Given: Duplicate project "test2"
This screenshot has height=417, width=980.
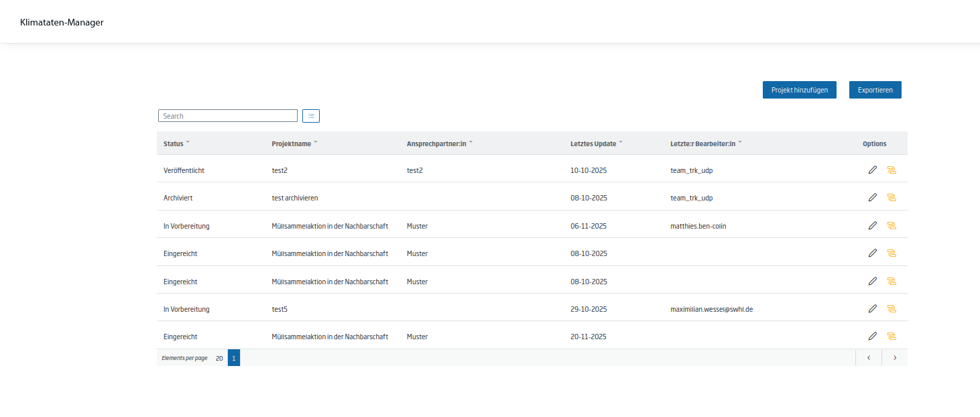Looking at the screenshot, I should [x=892, y=170].
